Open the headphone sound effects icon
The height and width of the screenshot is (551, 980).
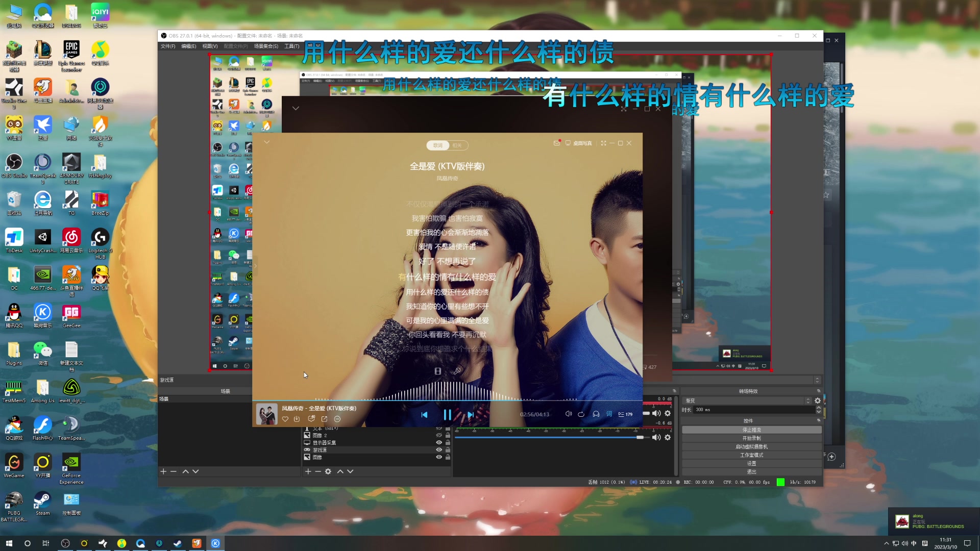coord(596,414)
